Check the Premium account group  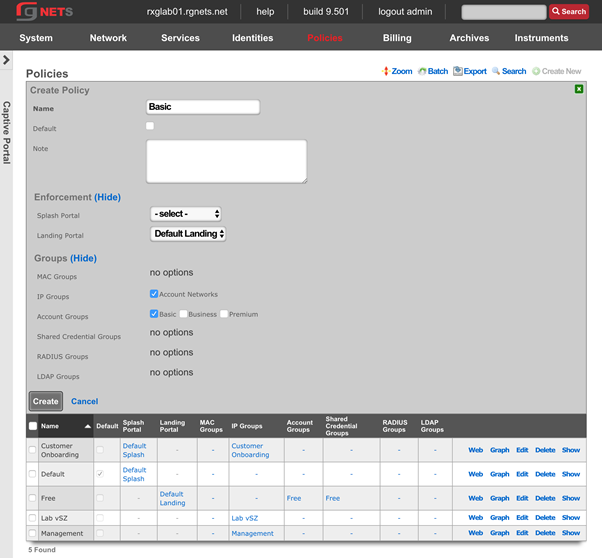coord(224,314)
